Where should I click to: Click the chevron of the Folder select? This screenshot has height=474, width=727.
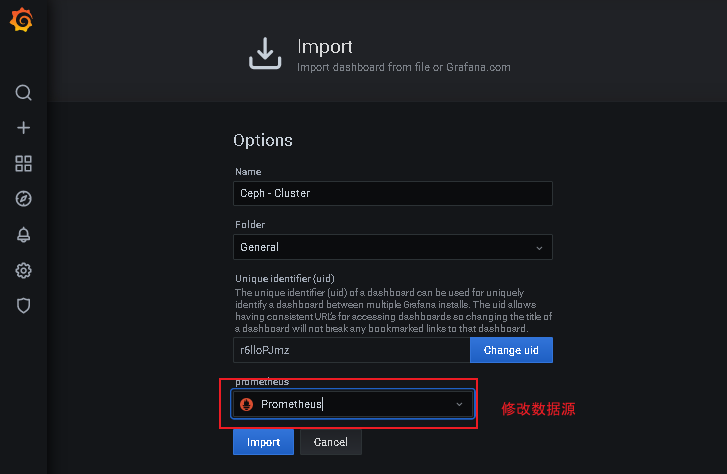(539, 248)
